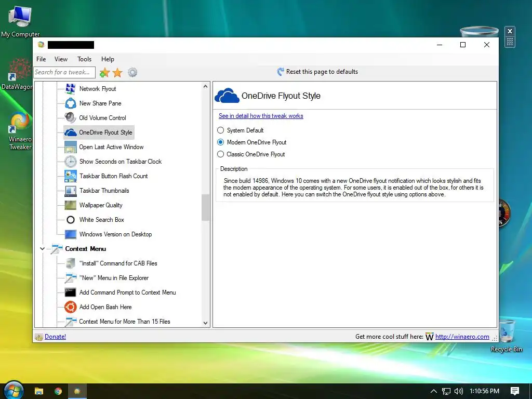Select the New Share Pane icon
The width and height of the screenshot is (532, 399).
click(x=71, y=103)
